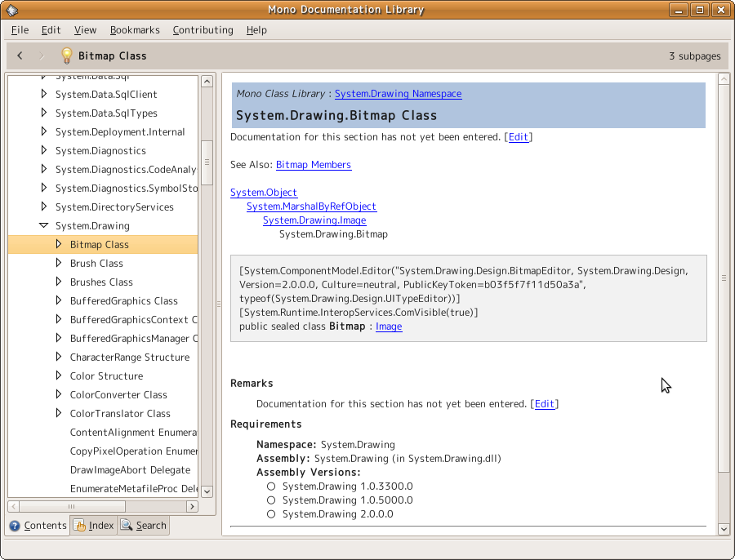Open the Contributing menu

[203, 30]
